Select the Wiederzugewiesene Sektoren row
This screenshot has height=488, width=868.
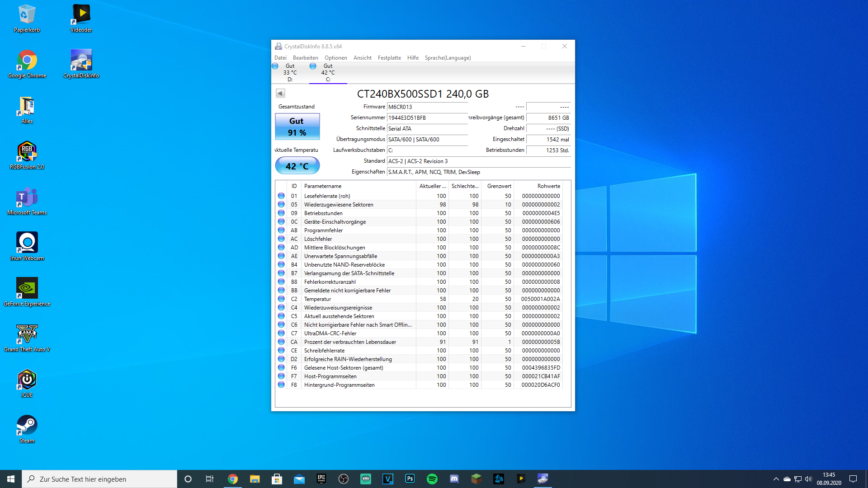point(338,205)
